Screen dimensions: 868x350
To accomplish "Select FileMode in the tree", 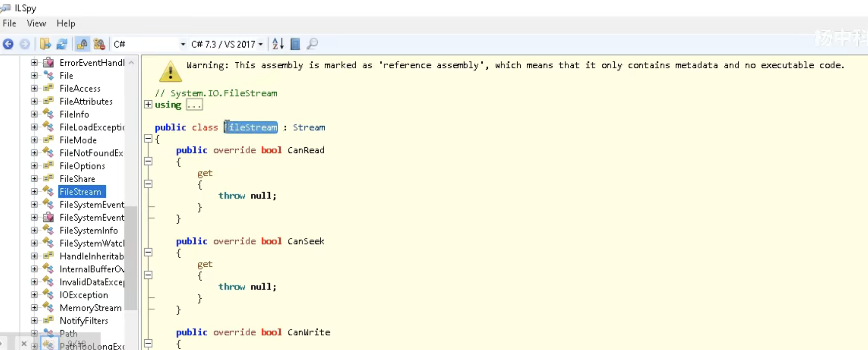I will coord(78,140).
